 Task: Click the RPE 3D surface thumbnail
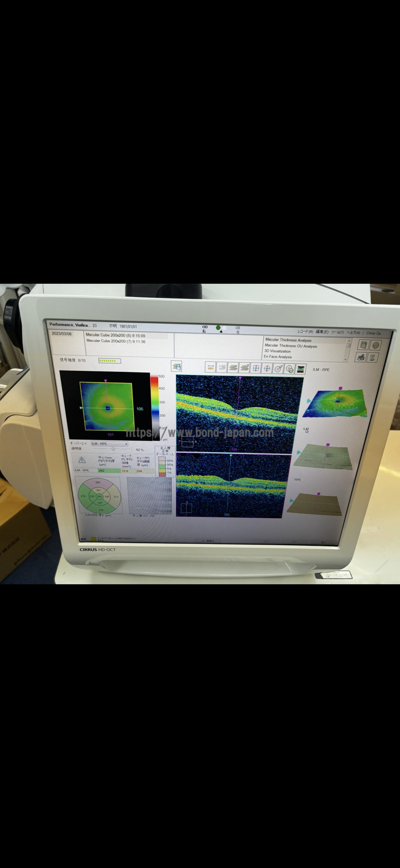[x=315, y=502]
